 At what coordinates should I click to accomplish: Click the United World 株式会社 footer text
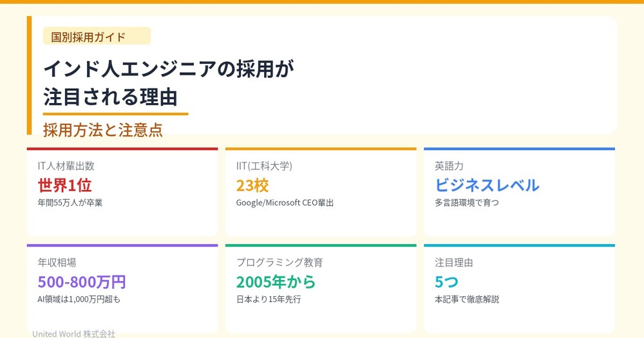tap(74, 334)
